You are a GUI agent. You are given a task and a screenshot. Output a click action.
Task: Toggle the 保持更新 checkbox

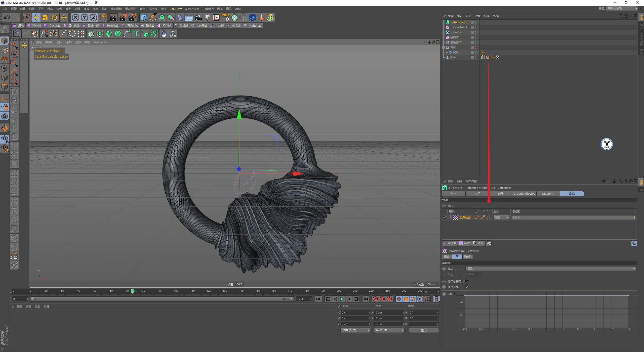(467, 287)
